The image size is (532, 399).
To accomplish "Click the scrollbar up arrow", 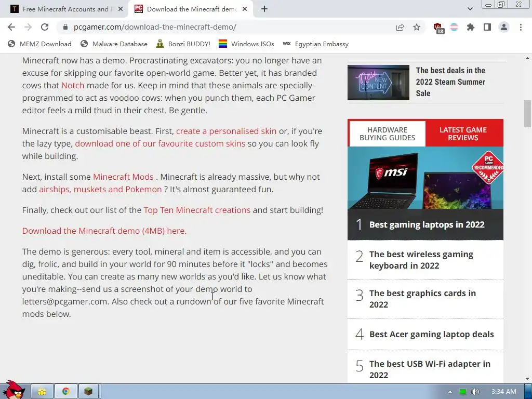I will [x=528, y=58].
